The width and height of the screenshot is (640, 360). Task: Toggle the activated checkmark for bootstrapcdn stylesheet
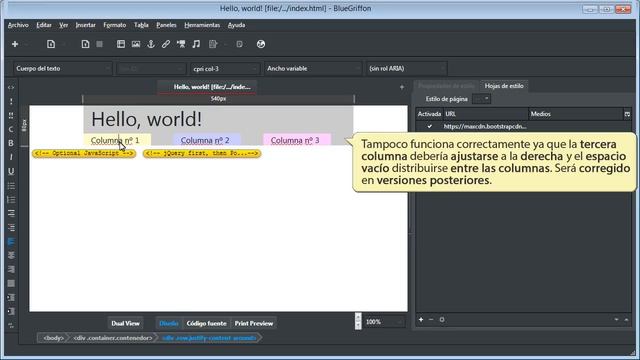click(x=429, y=127)
